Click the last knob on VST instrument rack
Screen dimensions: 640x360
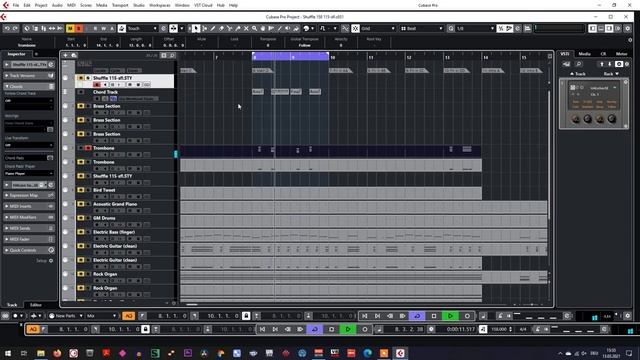point(611,119)
